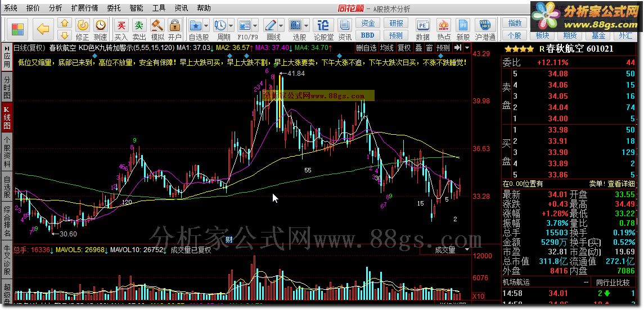Screen dimensions: 644x310
Task: Click the 资金 toolbar button
Action: pos(368,23)
